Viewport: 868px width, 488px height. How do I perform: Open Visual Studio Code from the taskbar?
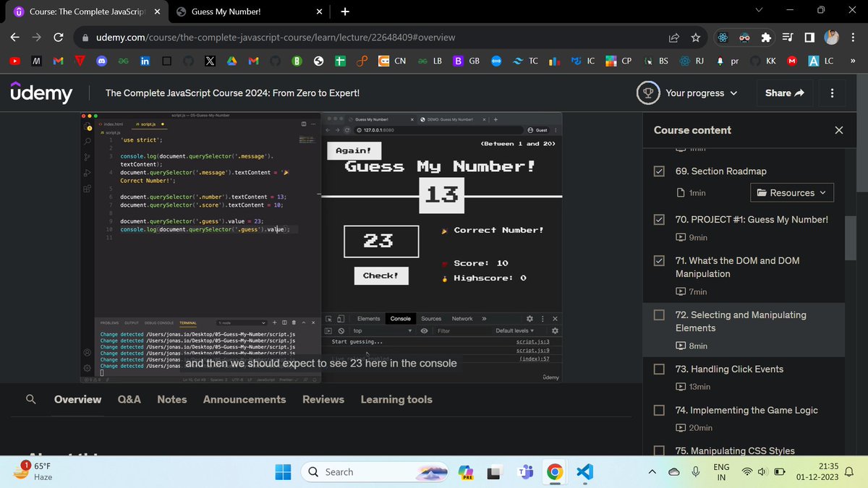click(584, 472)
